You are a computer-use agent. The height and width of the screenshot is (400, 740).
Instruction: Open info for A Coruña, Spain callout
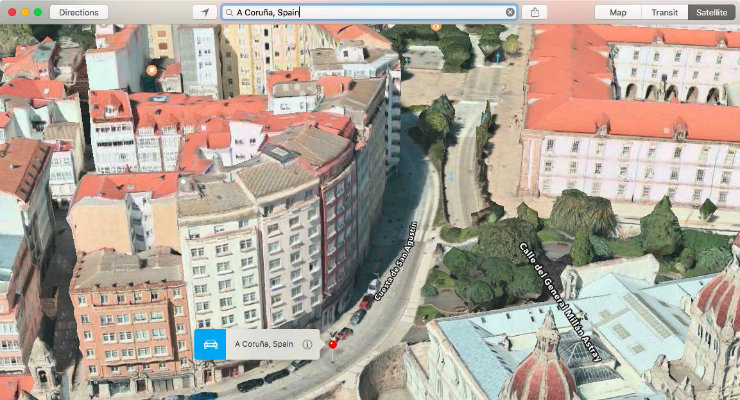307,344
